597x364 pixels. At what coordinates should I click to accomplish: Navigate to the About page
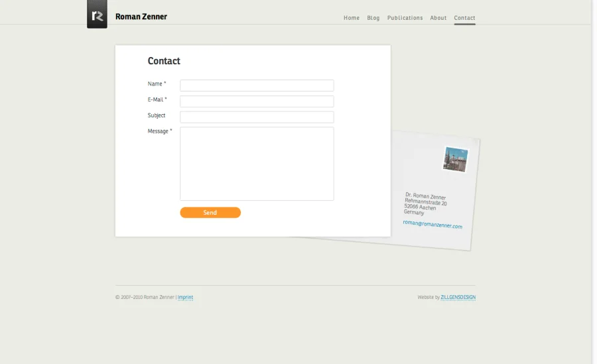[438, 18]
